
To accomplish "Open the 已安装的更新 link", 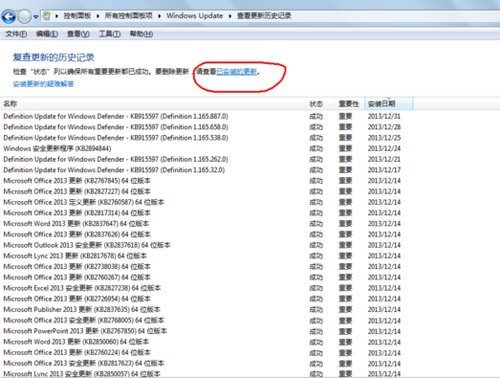I will tap(237, 72).
